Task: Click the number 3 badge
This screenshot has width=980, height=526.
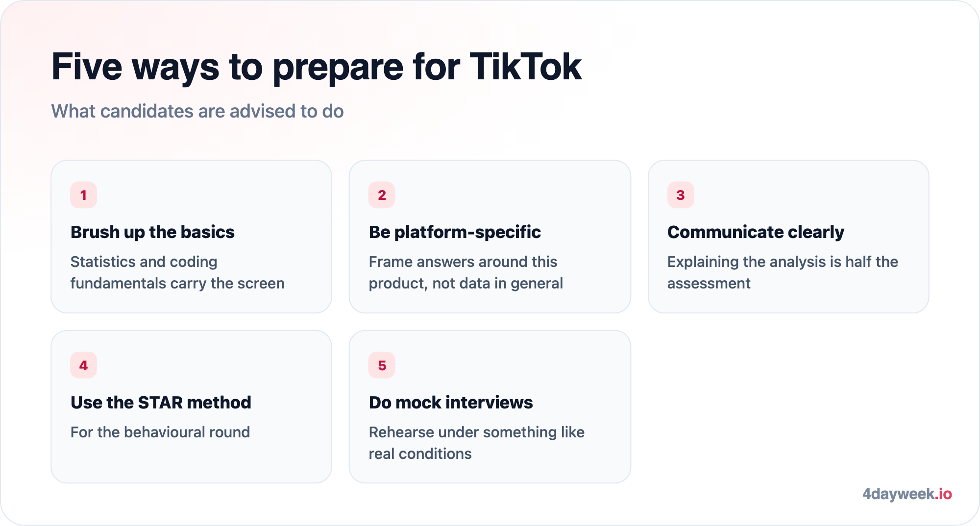Action: [x=681, y=195]
